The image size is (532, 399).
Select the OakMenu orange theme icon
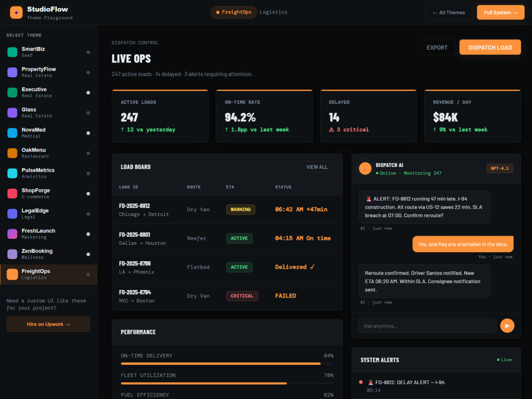click(12, 153)
